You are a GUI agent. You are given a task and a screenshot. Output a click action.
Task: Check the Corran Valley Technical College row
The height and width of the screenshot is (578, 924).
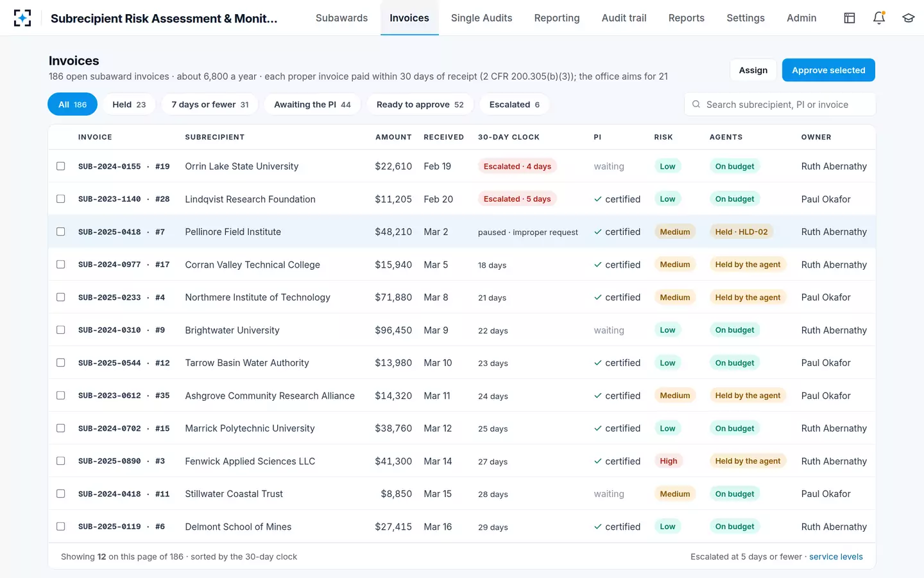[61, 265]
